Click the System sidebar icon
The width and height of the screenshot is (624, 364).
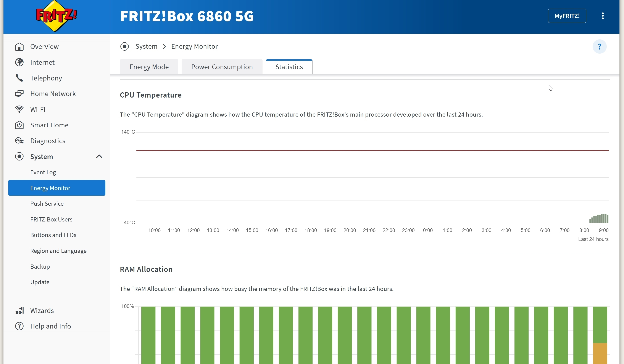pos(19,157)
